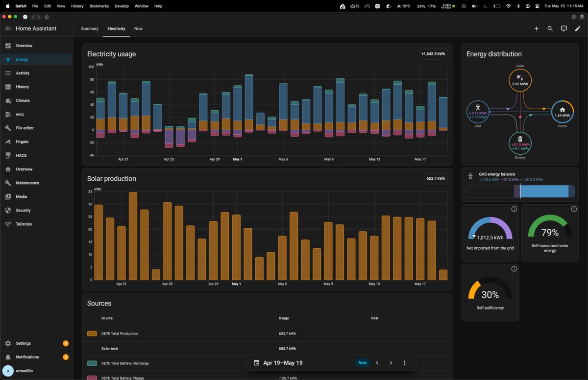Image resolution: width=588 pixels, height=380 pixels.
Task: Go to previous period with left chevron
Action: 377,363
